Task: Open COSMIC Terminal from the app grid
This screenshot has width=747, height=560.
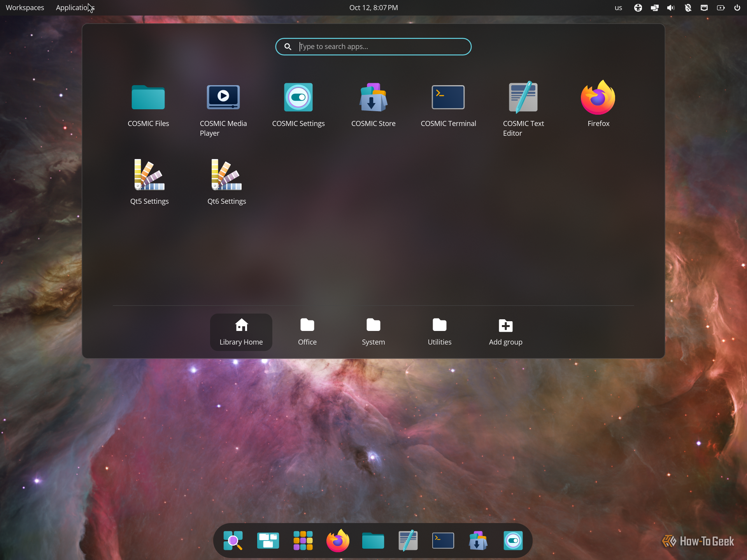Action: 448,105
